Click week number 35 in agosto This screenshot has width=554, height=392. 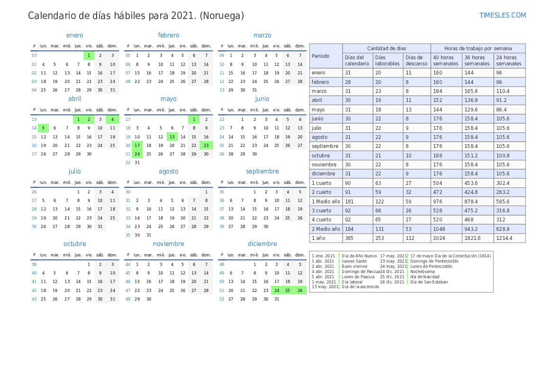point(128,235)
